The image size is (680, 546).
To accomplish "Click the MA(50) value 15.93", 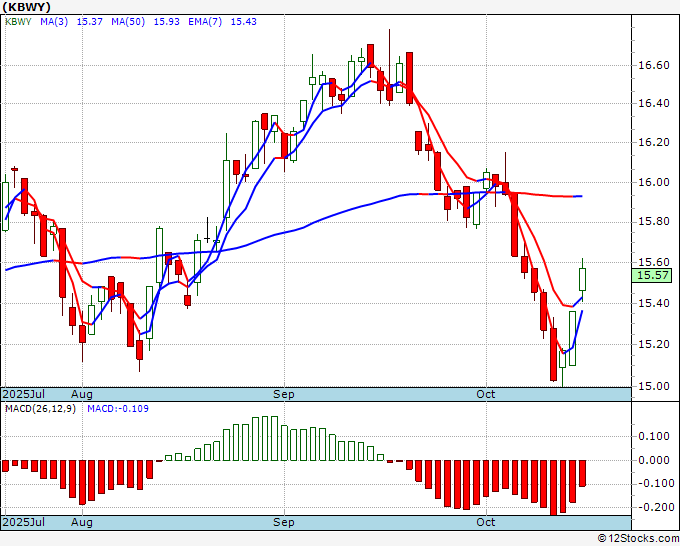I will [167, 22].
